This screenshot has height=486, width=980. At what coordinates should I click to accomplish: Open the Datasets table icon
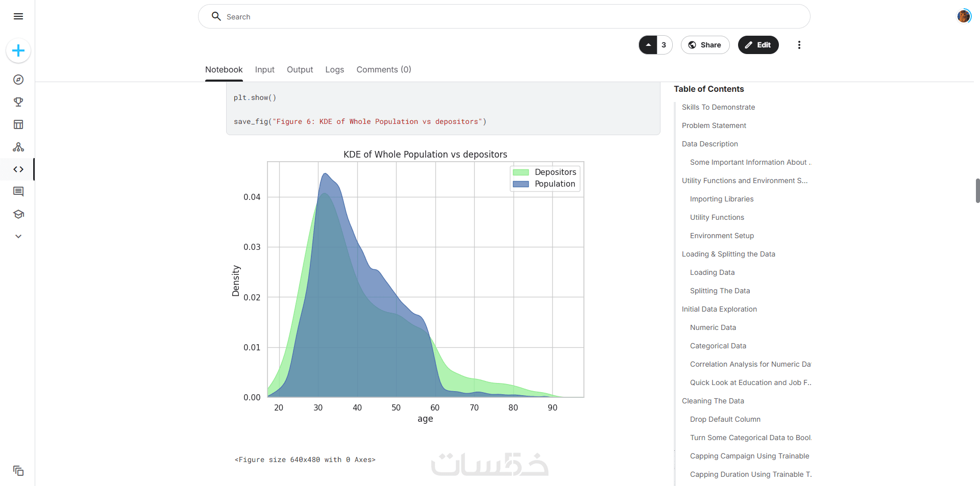pos(18,124)
